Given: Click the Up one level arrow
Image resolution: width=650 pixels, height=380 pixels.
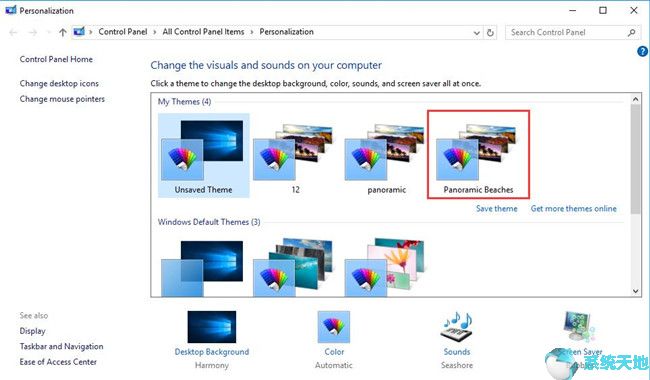Looking at the screenshot, I should [x=63, y=32].
